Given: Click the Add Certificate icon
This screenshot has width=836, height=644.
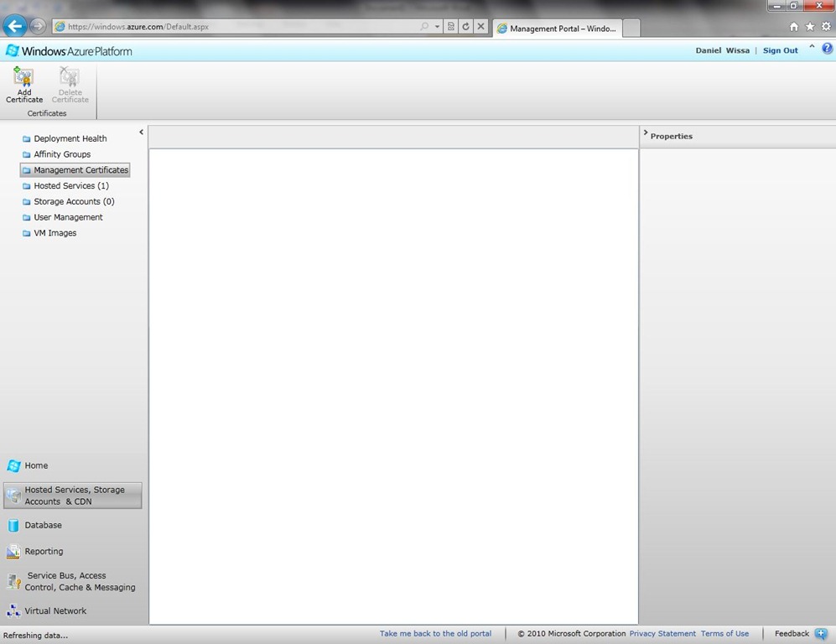Looking at the screenshot, I should [23, 78].
